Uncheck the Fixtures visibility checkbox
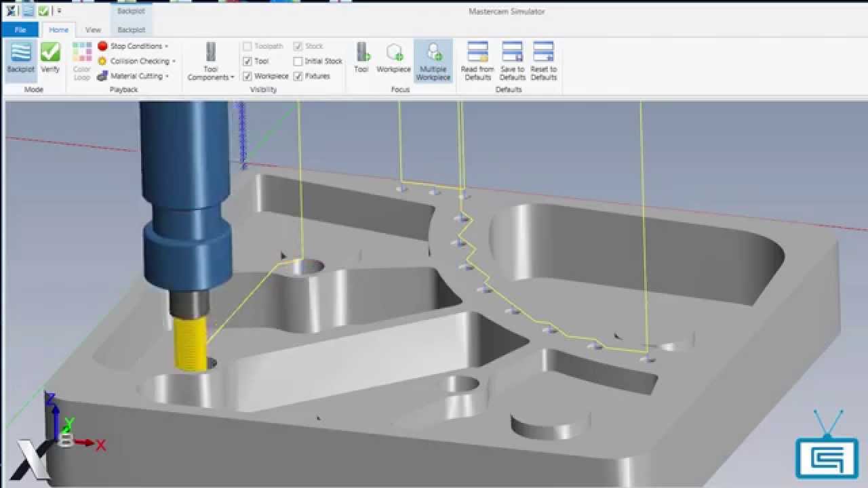This screenshot has width=868, height=488. pos(298,76)
